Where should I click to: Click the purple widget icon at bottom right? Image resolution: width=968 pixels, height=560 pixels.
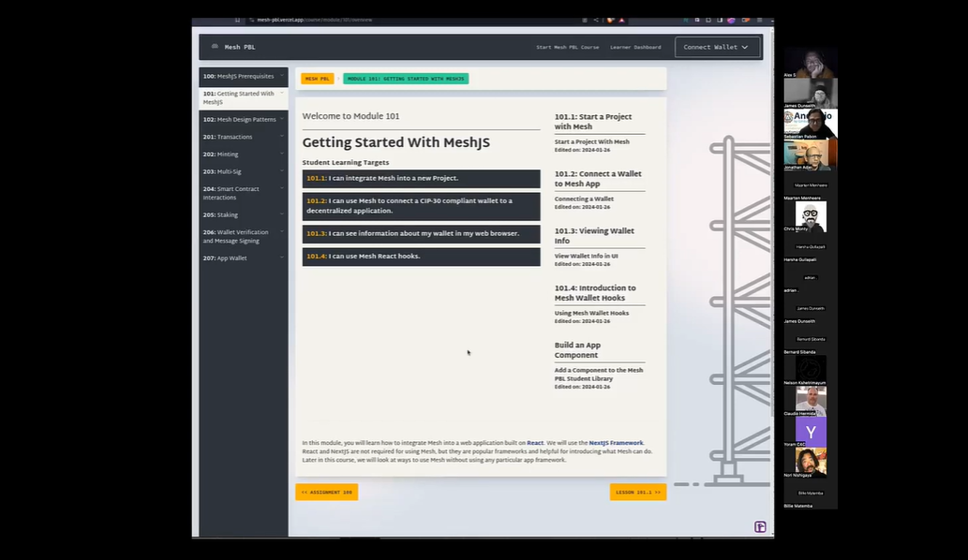click(760, 527)
